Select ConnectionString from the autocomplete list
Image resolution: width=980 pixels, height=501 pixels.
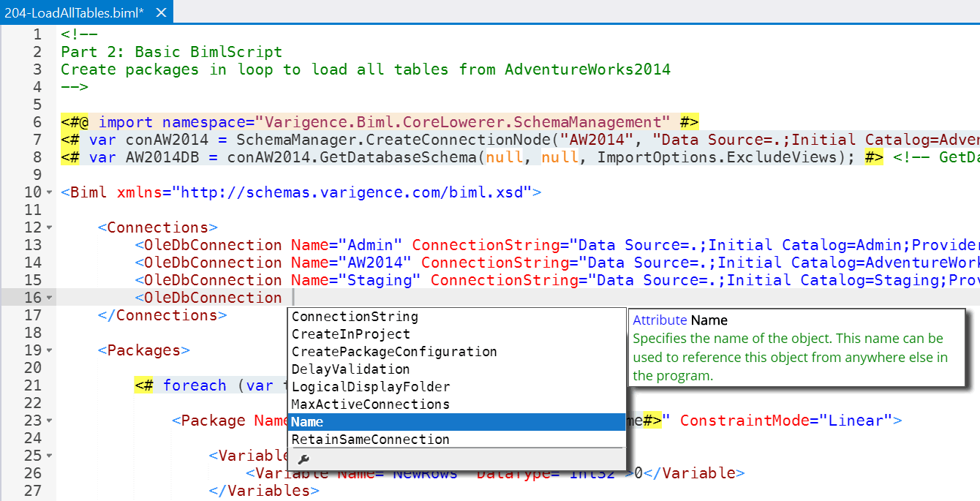coord(355,317)
